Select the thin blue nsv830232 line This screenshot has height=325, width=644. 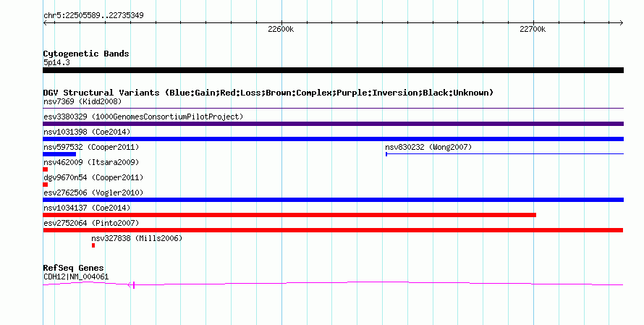tap(504, 154)
